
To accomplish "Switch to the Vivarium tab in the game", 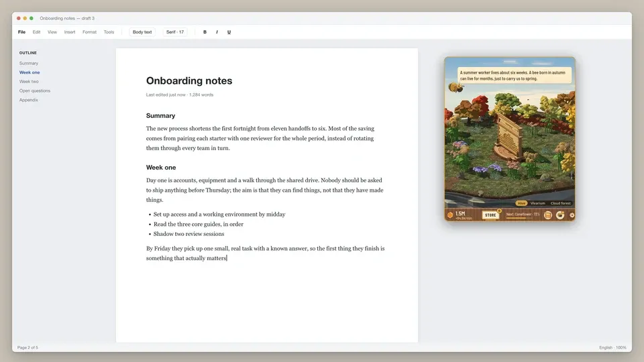I will coord(537,203).
